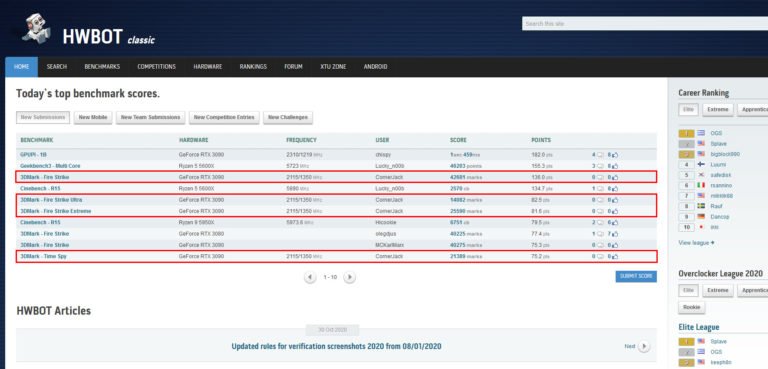This screenshot has width=768, height=369.
Task: Open the 3DMark - Fire Strike Extreme link
Action: [56, 211]
